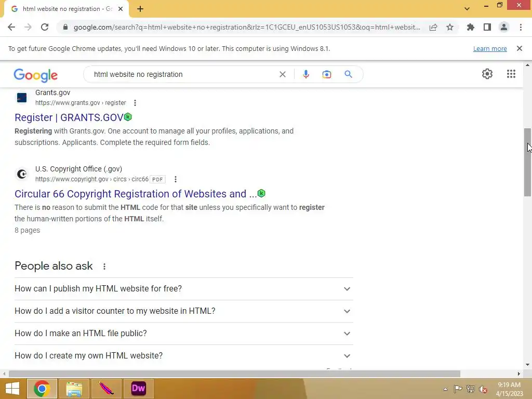Open the Learn more link in update banner
This screenshot has height=399, width=532.
[x=490, y=48]
